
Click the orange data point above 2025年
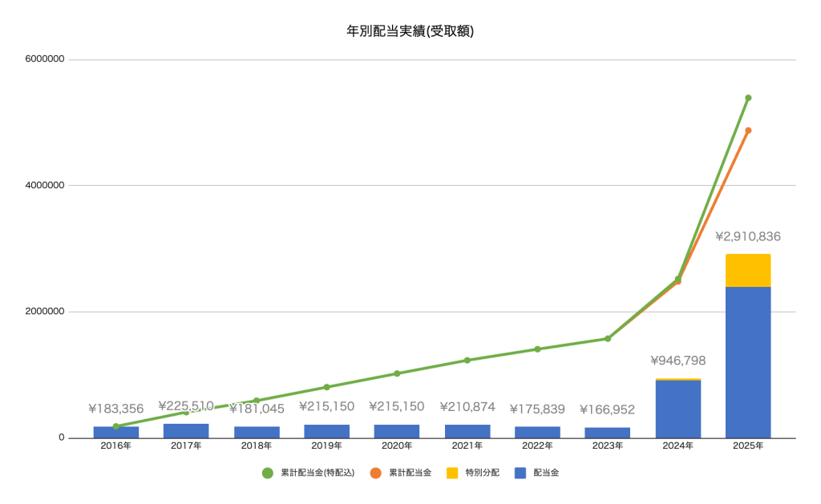tap(748, 131)
